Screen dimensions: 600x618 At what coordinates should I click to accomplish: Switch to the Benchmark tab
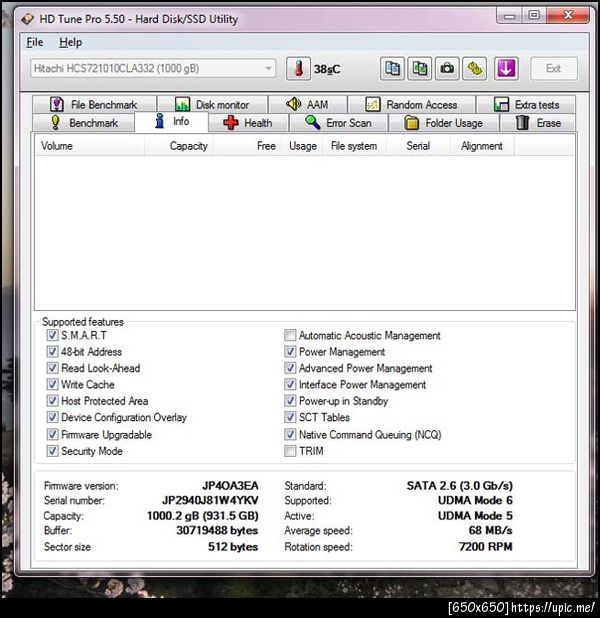click(x=84, y=123)
